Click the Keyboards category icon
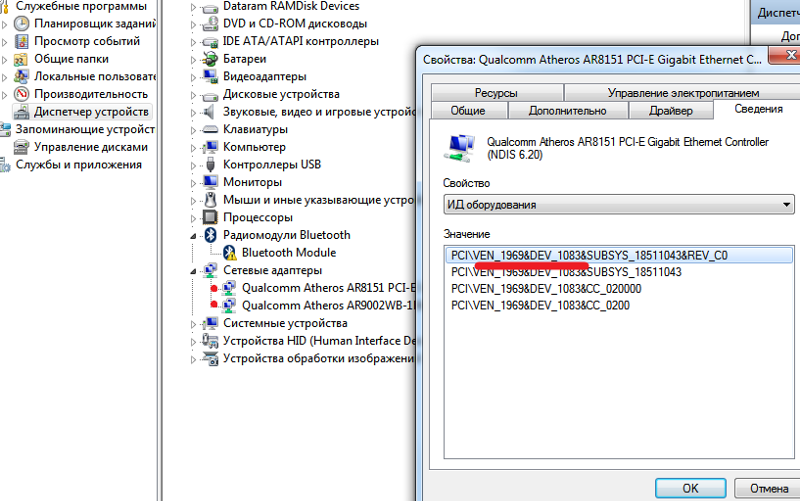 tap(210, 129)
